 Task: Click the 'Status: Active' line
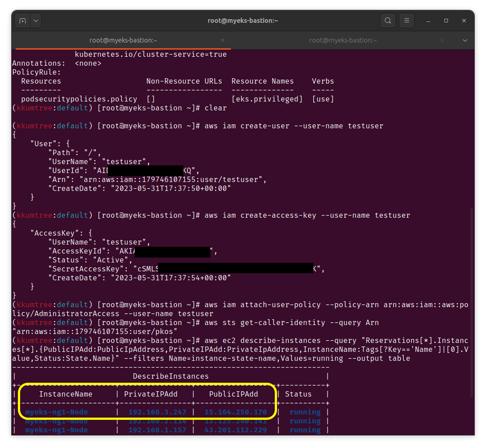90,260
